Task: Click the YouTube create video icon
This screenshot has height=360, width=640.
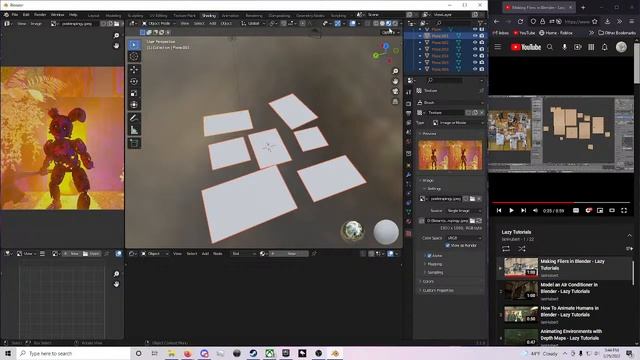Action: click(578, 47)
